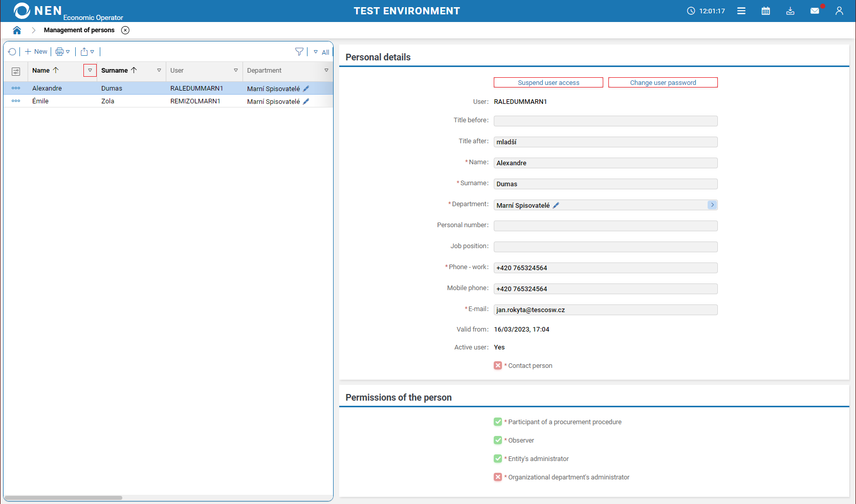Open the hamburger menu icon
Screen dimensions: 856x504
click(741, 11)
